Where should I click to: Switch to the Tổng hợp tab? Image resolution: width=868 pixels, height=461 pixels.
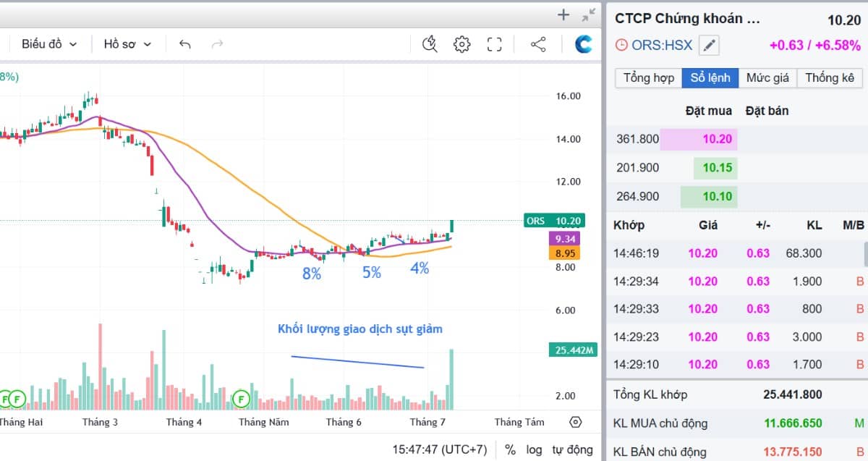point(648,78)
